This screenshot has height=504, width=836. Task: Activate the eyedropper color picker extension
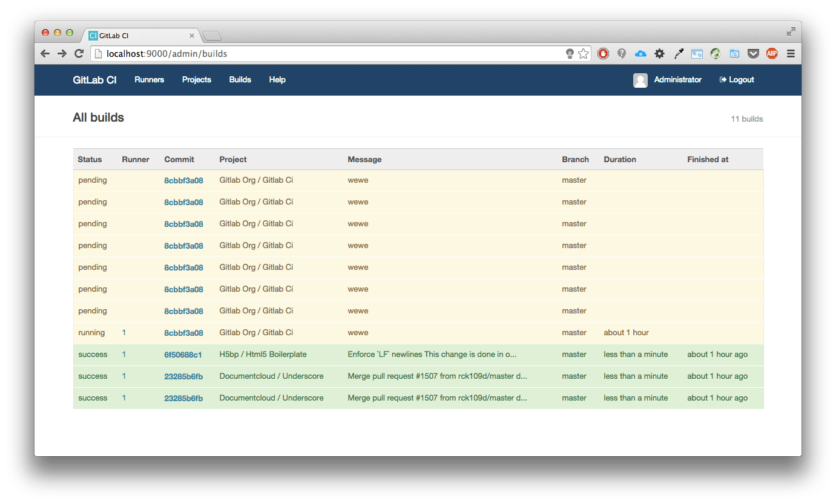(x=679, y=54)
